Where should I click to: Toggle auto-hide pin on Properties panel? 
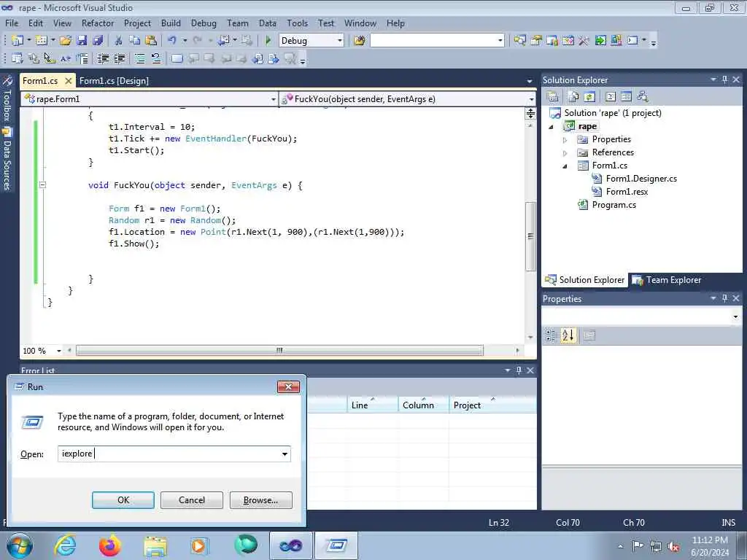coord(724,298)
